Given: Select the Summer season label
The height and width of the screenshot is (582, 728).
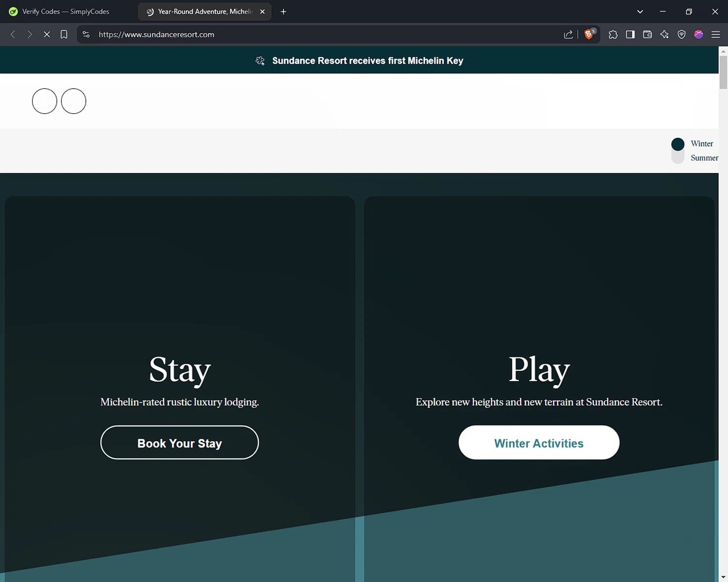Looking at the screenshot, I should click(704, 158).
